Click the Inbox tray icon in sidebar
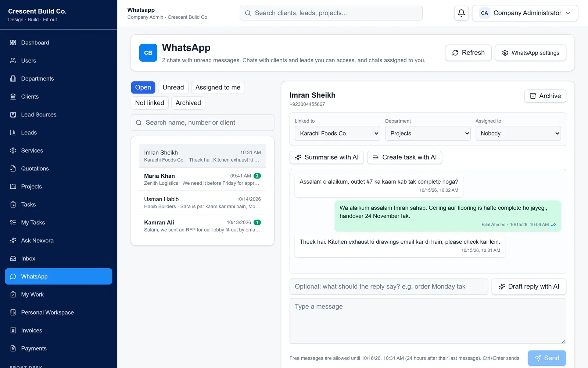 coord(13,259)
